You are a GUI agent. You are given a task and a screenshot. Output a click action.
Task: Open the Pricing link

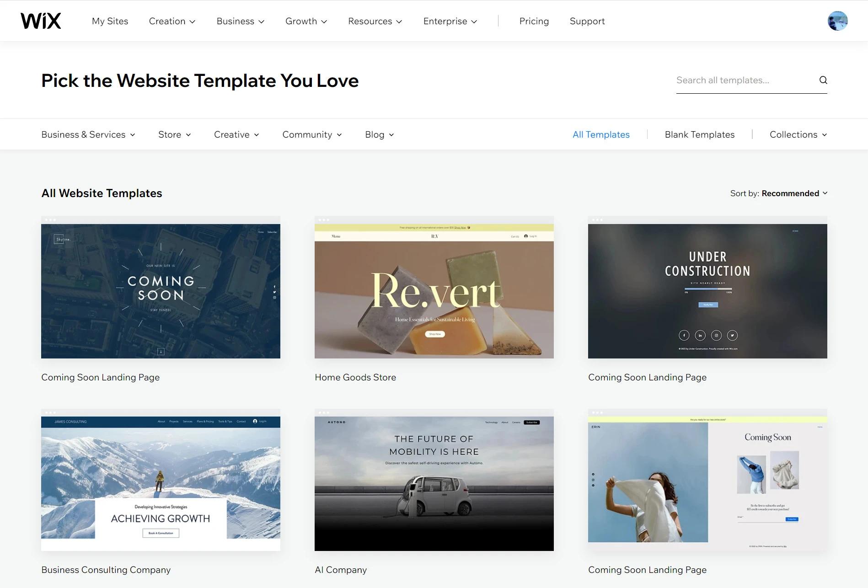[534, 21]
